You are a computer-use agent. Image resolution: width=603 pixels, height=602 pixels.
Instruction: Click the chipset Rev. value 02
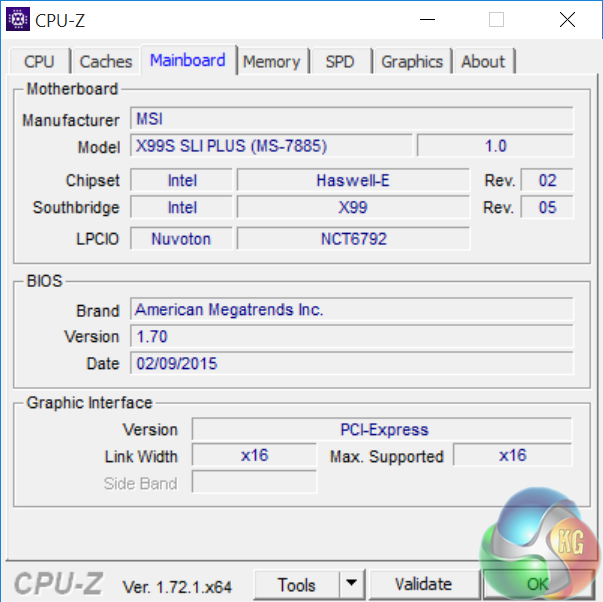547,180
